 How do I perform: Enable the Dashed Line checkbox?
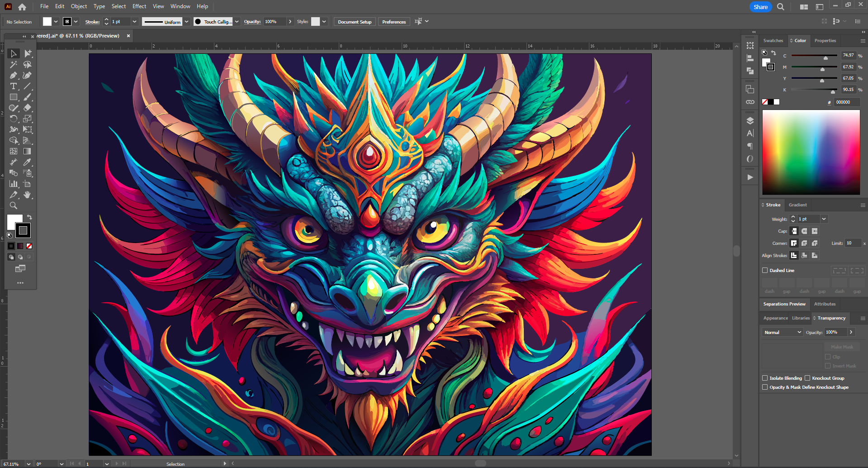[x=765, y=270]
